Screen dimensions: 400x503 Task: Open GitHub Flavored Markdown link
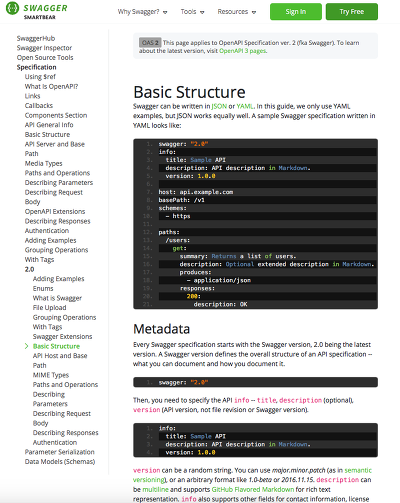[x=253, y=489]
